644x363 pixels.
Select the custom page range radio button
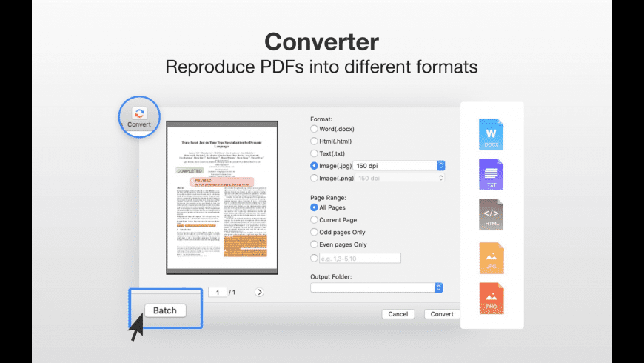click(314, 258)
